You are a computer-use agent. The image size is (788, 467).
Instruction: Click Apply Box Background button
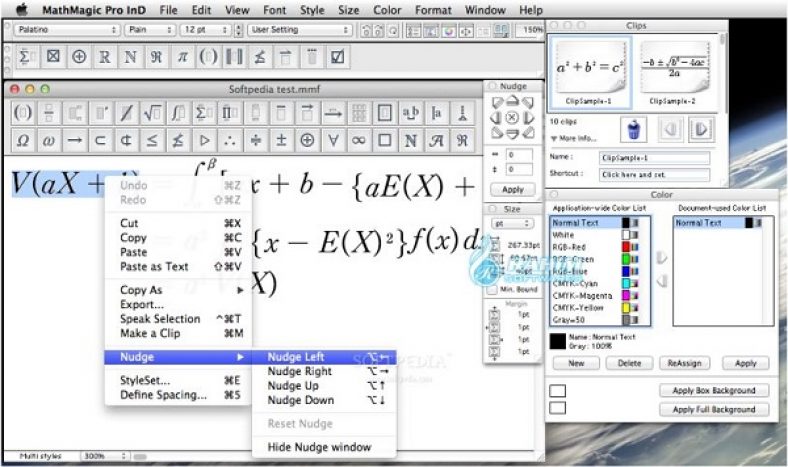coord(714,391)
